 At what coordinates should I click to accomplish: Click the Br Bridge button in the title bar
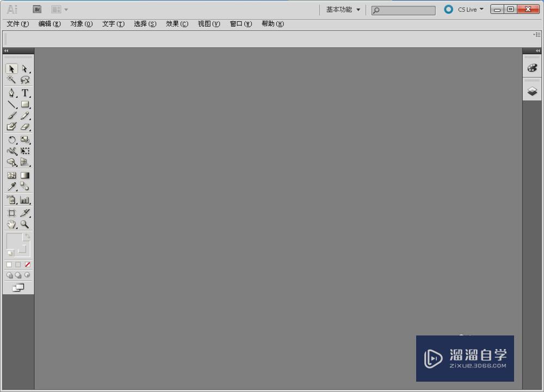pyautogui.click(x=37, y=9)
